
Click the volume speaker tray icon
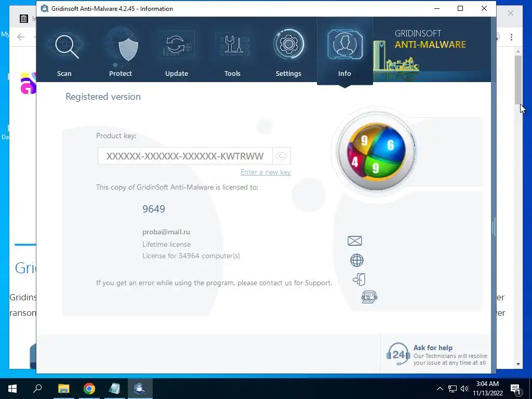pos(464,389)
